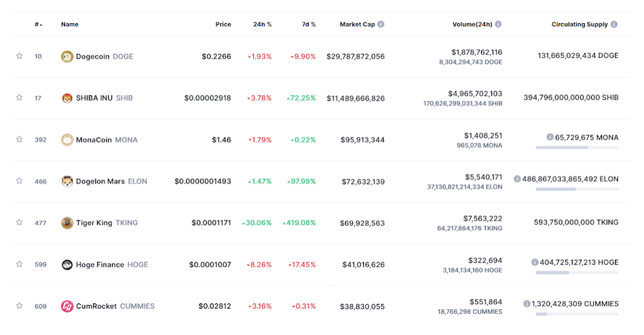Click Hoge Finance price $0.0001007
The height and width of the screenshot is (335, 644).
tap(210, 265)
